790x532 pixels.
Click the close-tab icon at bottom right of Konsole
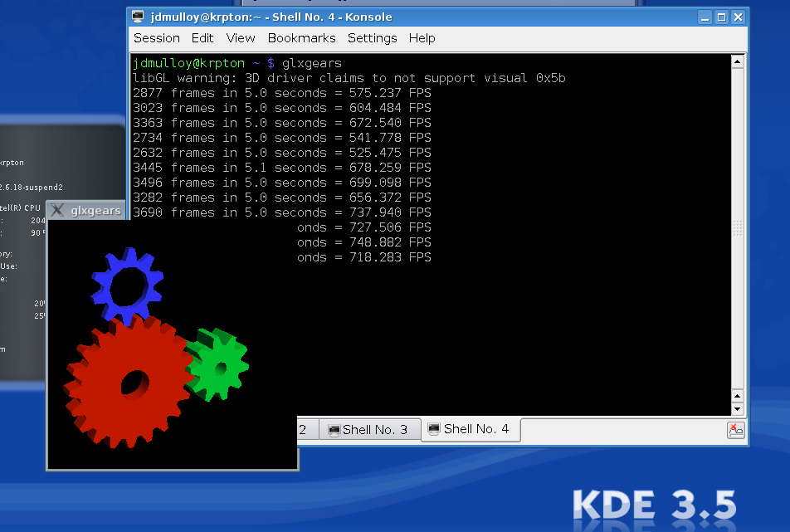click(x=735, y=430)
